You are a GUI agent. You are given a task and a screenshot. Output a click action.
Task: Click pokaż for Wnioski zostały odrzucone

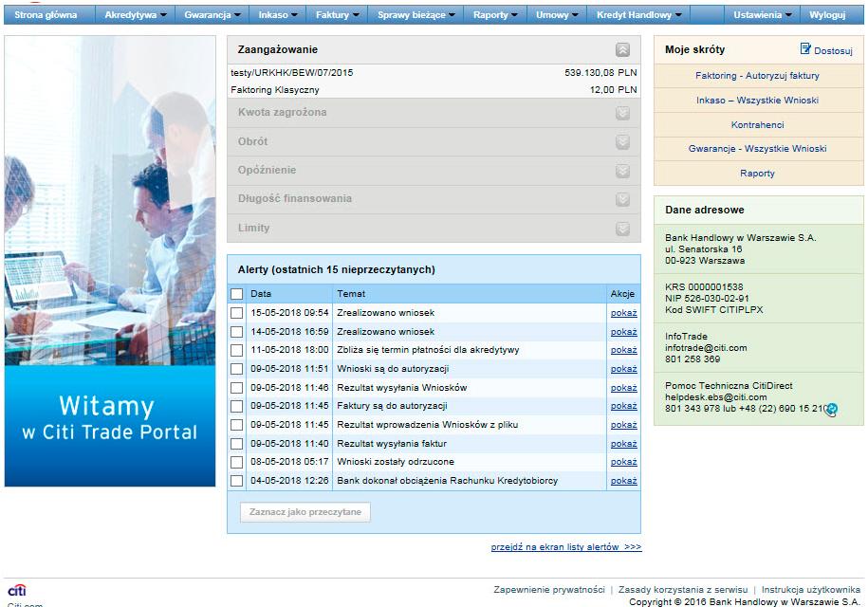coord(624,462)
